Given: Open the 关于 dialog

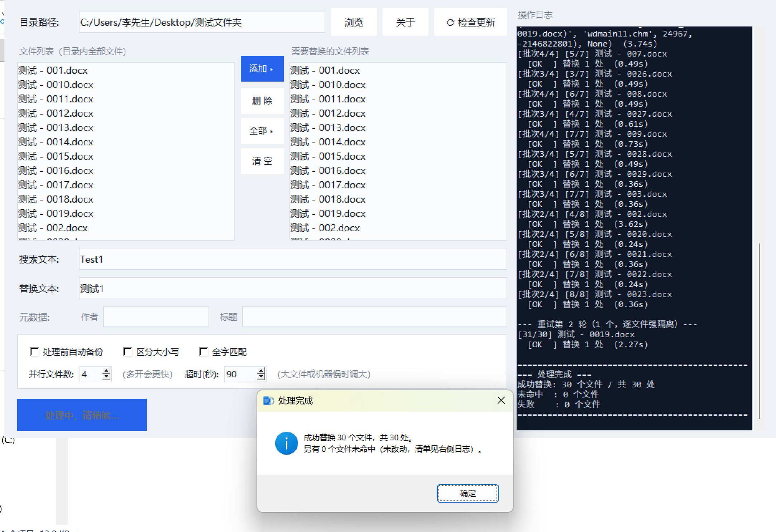Looking at the screenshot, I should [405, 22].
